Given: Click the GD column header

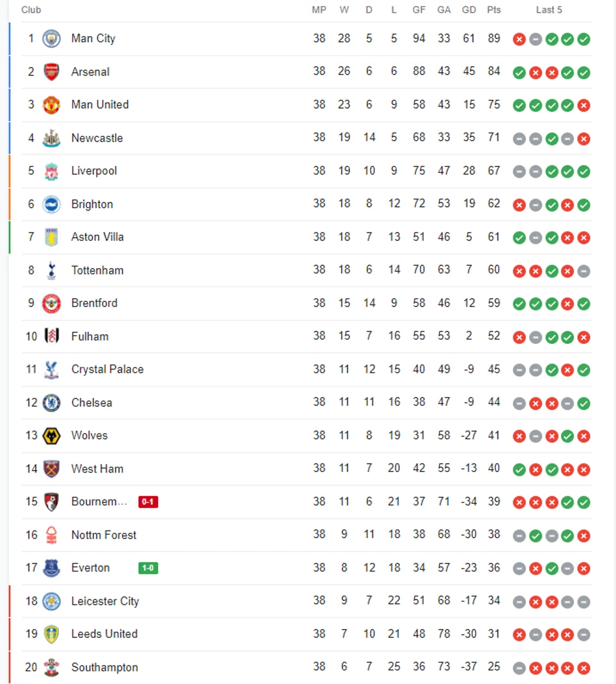Looking at the screenshot, I should tap(469, 10).
